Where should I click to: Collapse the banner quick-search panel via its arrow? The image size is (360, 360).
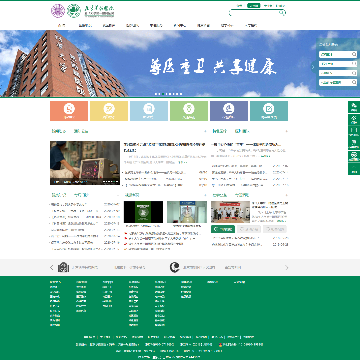[313, 67]
